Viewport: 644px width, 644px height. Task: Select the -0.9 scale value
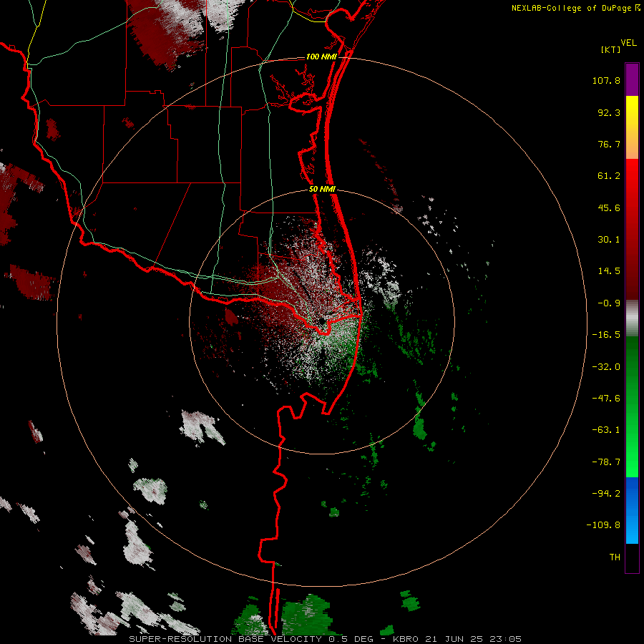coord(609,303)
